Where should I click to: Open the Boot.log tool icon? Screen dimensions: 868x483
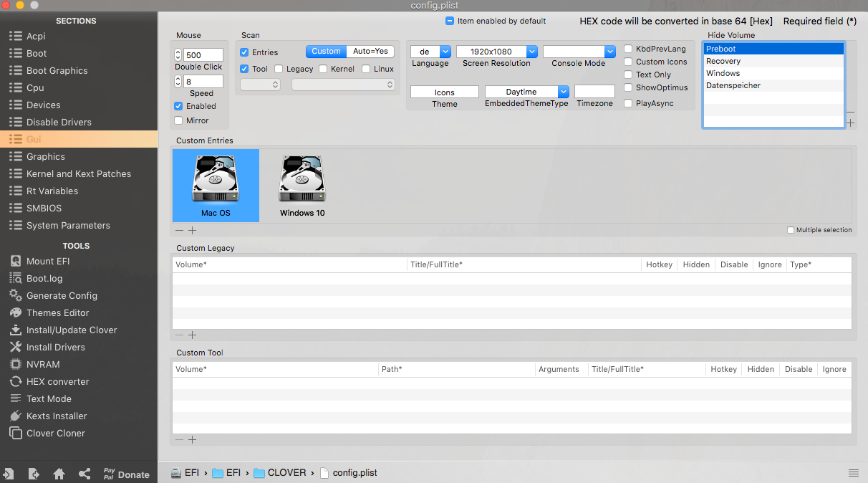pos(15,279)
